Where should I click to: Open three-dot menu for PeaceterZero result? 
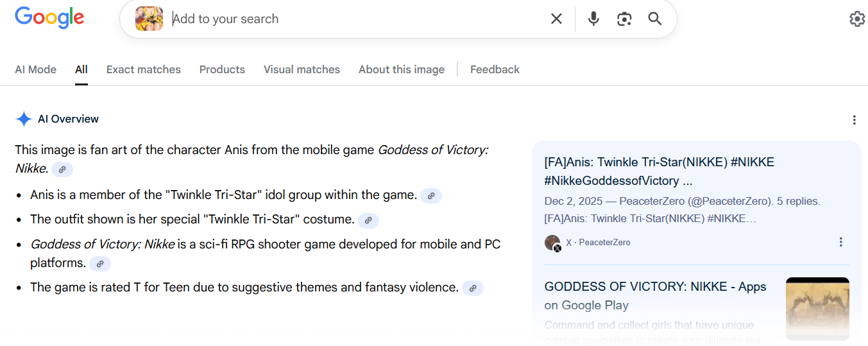[840, 242]
